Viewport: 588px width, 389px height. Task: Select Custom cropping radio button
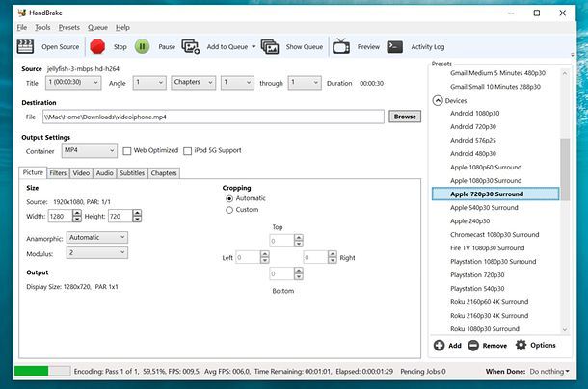(229, 210)
